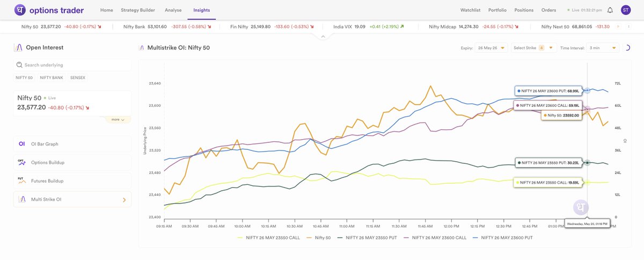Click the Wednesday May 20 time label

pos(587,223)
